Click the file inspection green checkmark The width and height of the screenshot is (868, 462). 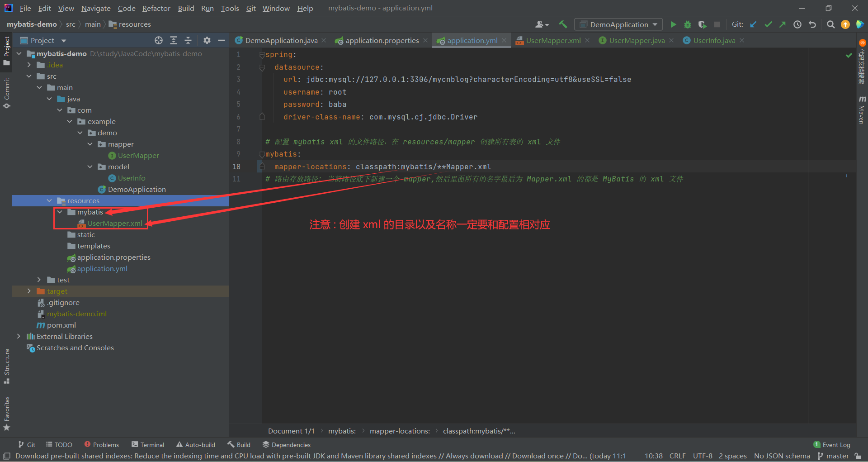coord(849,55)
